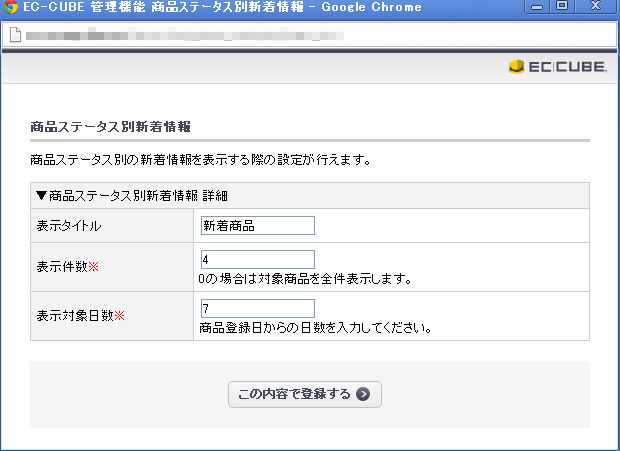Click the window title EC-CUBE 管理機能

tap(84, 7)
